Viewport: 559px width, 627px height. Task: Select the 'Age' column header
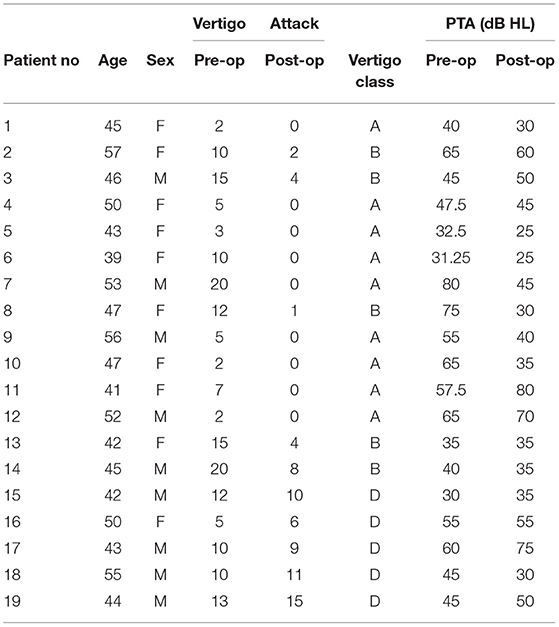(x=113, y=61)
